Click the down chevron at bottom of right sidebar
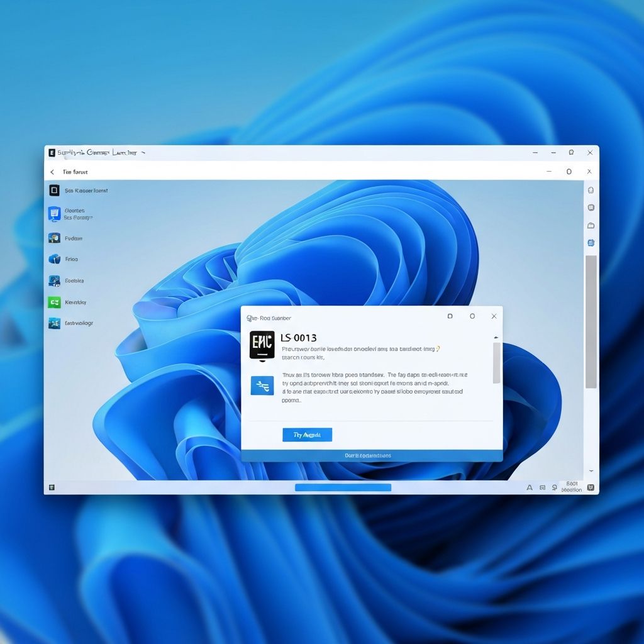This screenshot has width=644, height=644. (591, 470)
